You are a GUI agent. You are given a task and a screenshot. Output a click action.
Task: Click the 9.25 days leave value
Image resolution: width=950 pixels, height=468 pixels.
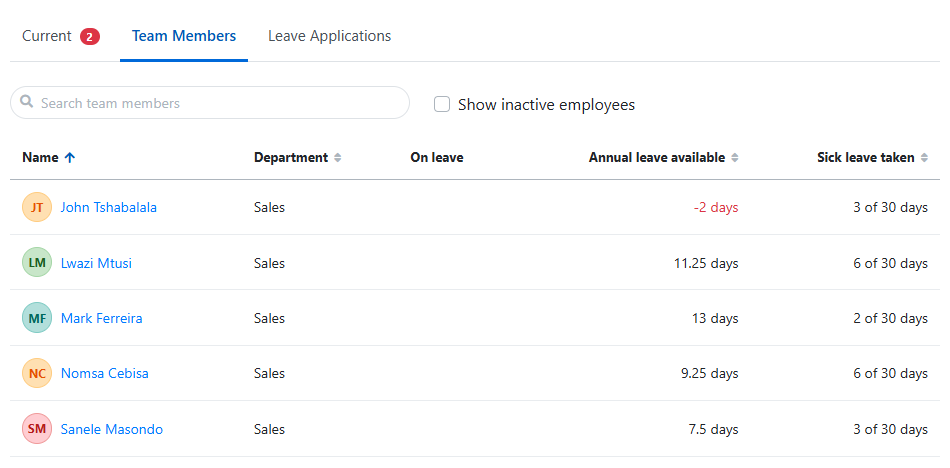(709, 373)
